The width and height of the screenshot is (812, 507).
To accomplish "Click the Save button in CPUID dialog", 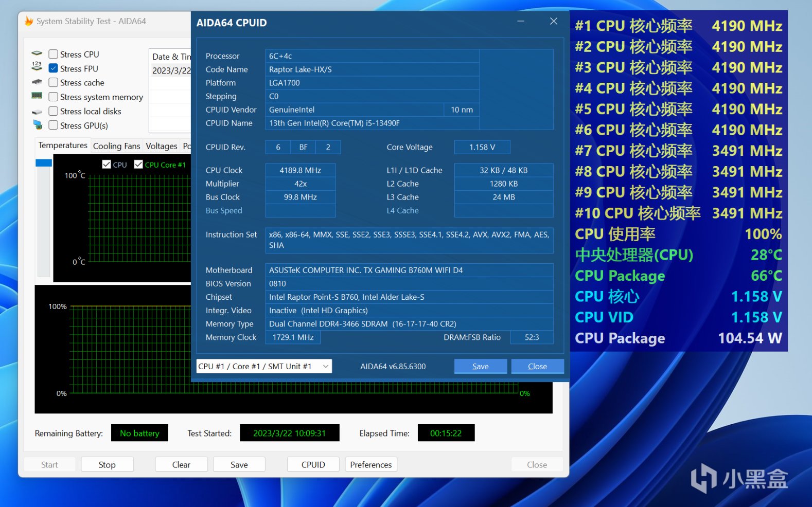I will click(481, 366).
